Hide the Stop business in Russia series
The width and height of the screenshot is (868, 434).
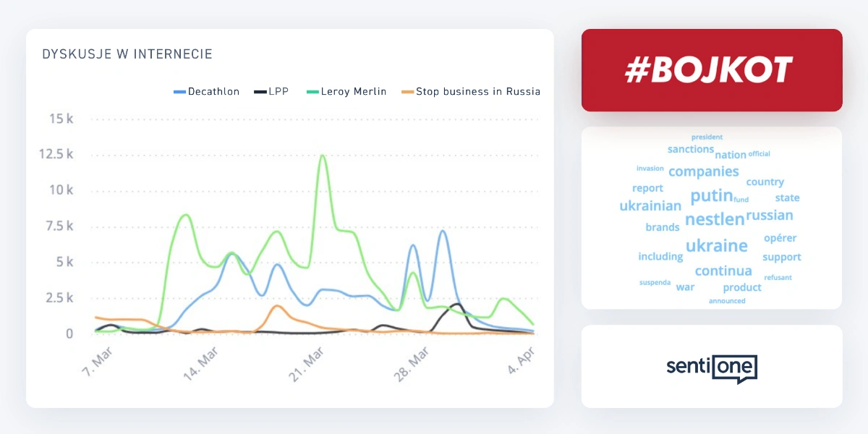point(471,92)
